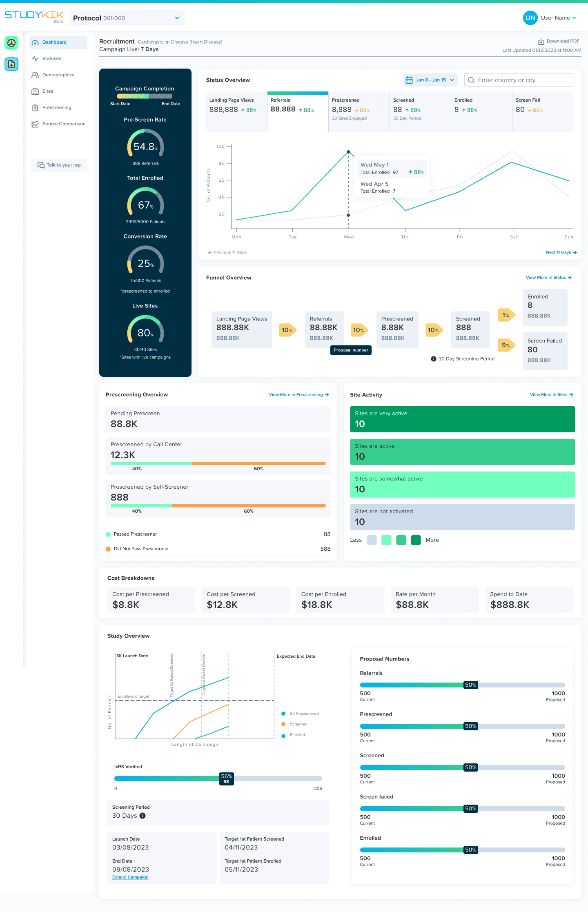588x912 pixels.
Task: Click the Referrals proposal 50% progress marker
Action: [x=471, y=685]
